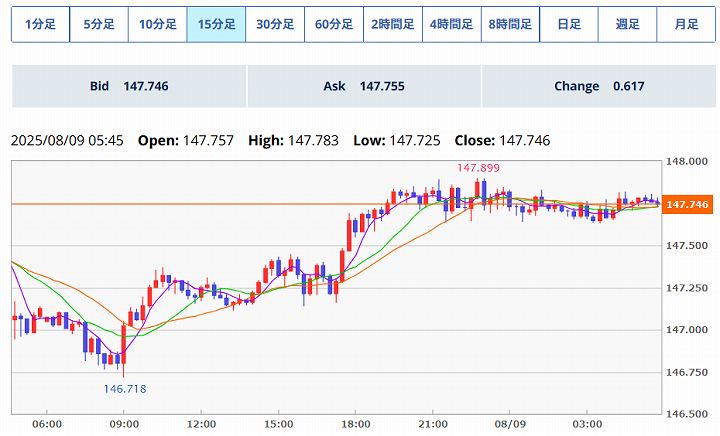
Task: Click the 06:00 time axis label
Action: pos(47,424)
